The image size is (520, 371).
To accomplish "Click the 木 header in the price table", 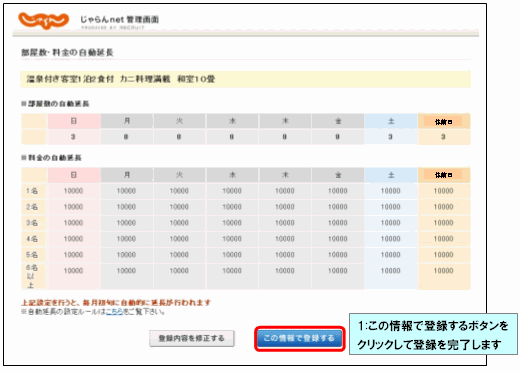I will (x=285, y=175).
